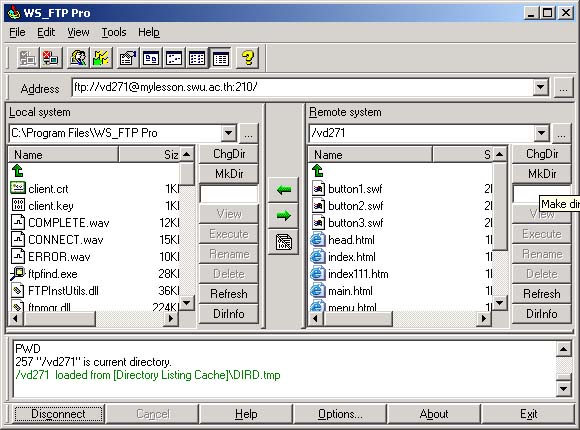The width and height of the screenshot is (580, 430).
Task: Click in the Address field text
Action: point(302,87)
